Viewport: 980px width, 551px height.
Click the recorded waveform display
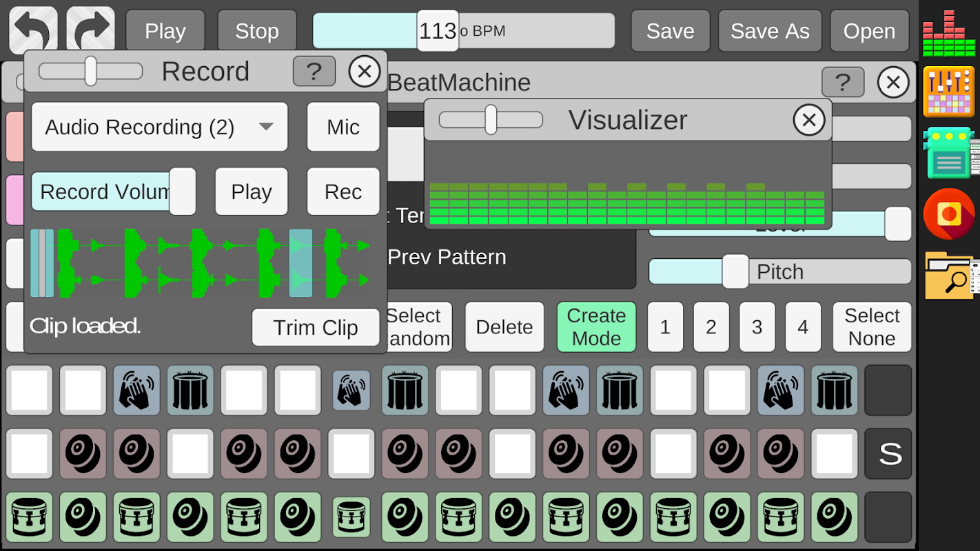pyautogui.click(x=201, y=263)
